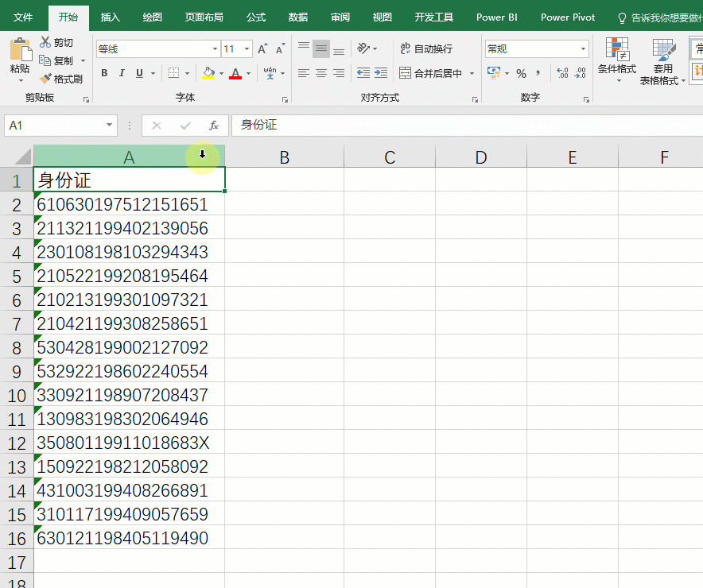The height and width of the screenshot is (588, 703).
Task: Expand the number format dropdown (常规)
Action: (x=583, y=49)
